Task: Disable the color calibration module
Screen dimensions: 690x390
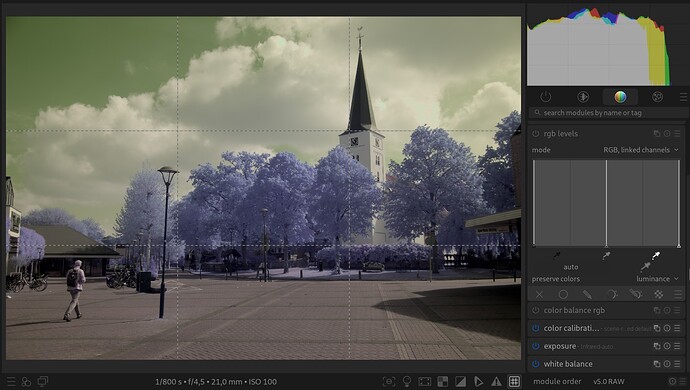Action: [x=536, y=328]
